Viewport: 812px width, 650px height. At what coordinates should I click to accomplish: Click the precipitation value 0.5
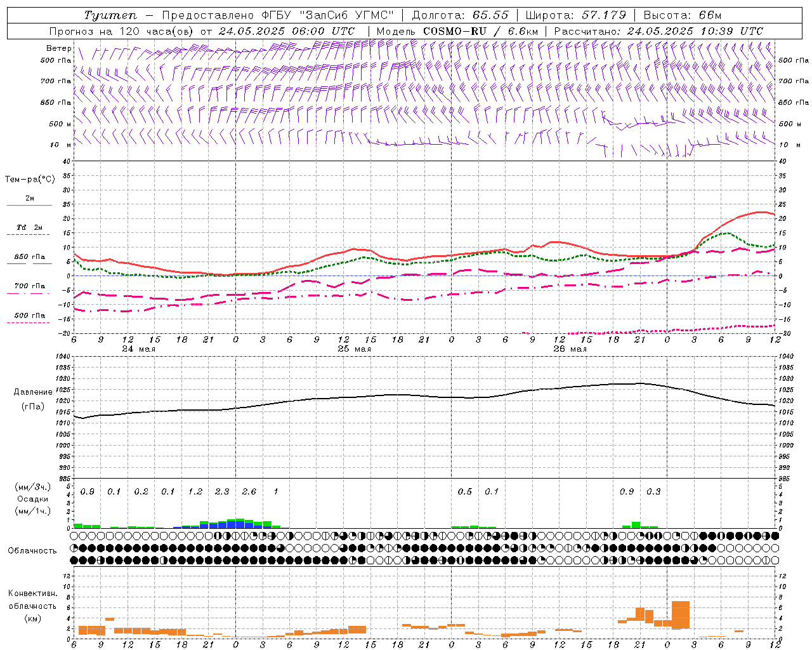(465, 491)
